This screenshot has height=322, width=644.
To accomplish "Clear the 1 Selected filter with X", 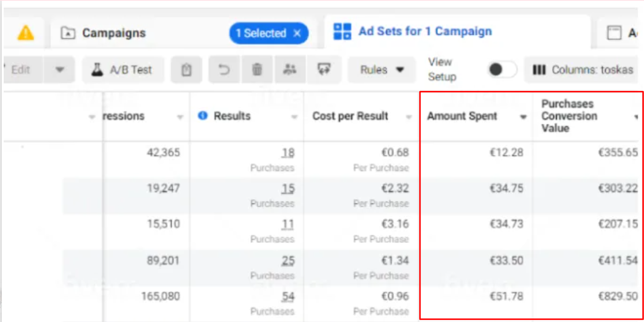I will pos(297,33).
